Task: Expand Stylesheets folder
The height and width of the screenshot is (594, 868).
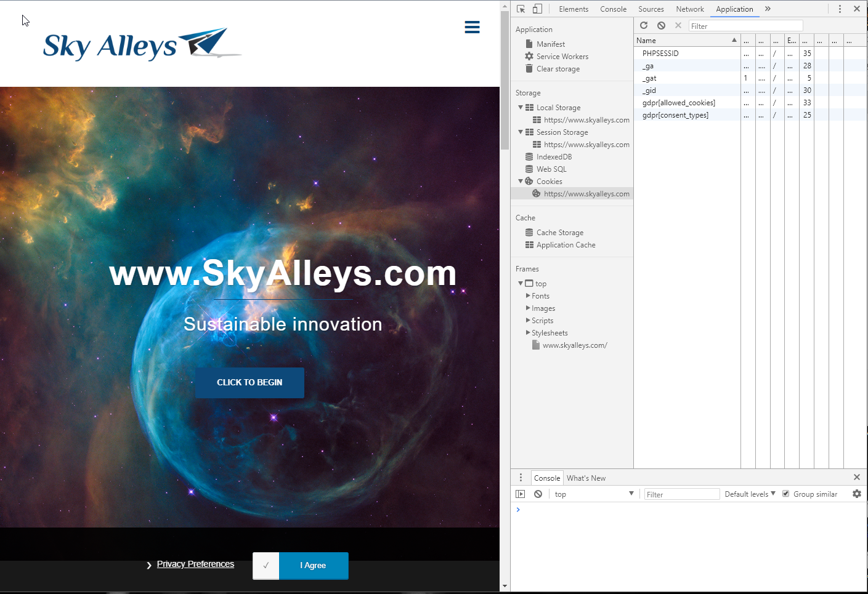Action: click(x=528, y=332)
